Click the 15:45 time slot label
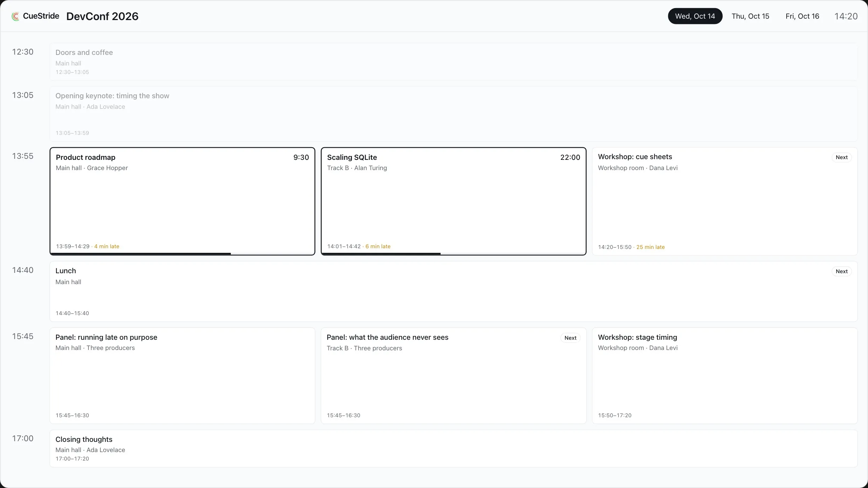The image size is (868, 488). [x=23, y=336]
